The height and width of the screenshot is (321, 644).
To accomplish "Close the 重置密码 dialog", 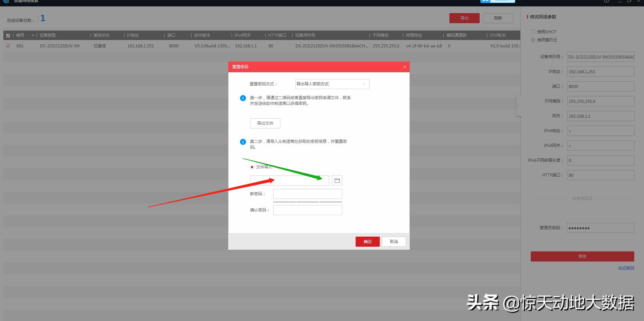I will [404, 67].
